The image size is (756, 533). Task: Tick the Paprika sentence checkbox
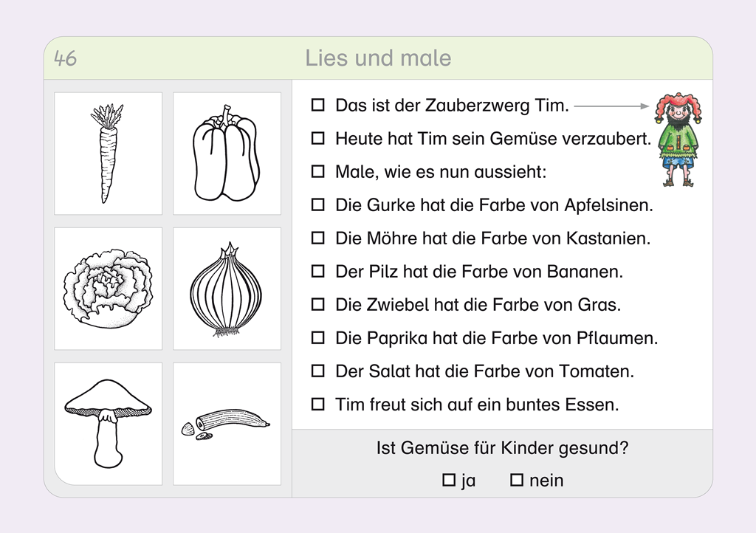click(318, 337)
